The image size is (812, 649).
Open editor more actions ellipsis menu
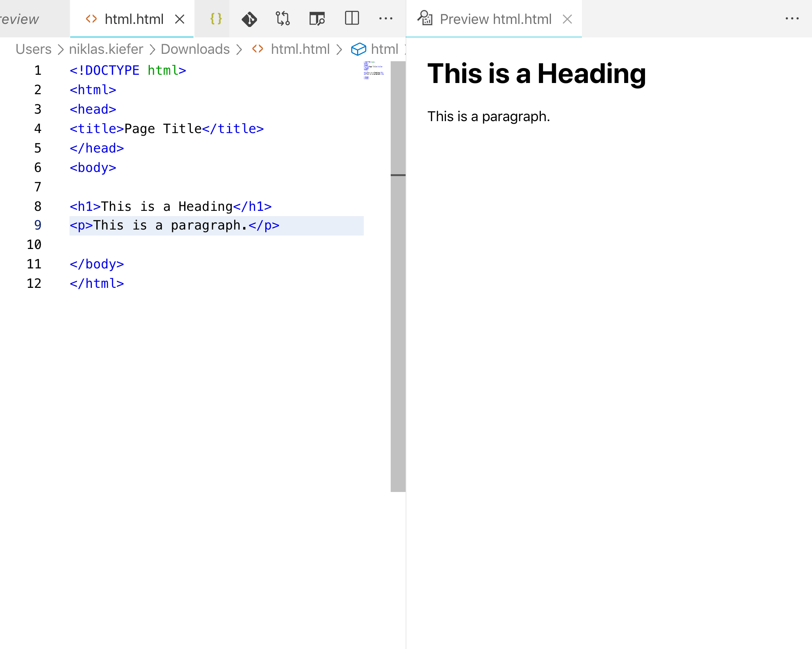pyautogui.click(x=386, y=18)
